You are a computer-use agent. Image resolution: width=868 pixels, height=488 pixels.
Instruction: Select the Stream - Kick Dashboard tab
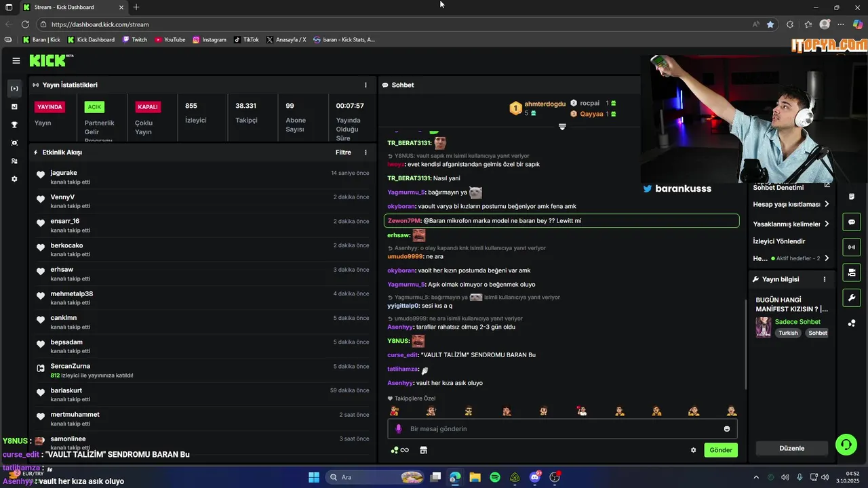73,7
